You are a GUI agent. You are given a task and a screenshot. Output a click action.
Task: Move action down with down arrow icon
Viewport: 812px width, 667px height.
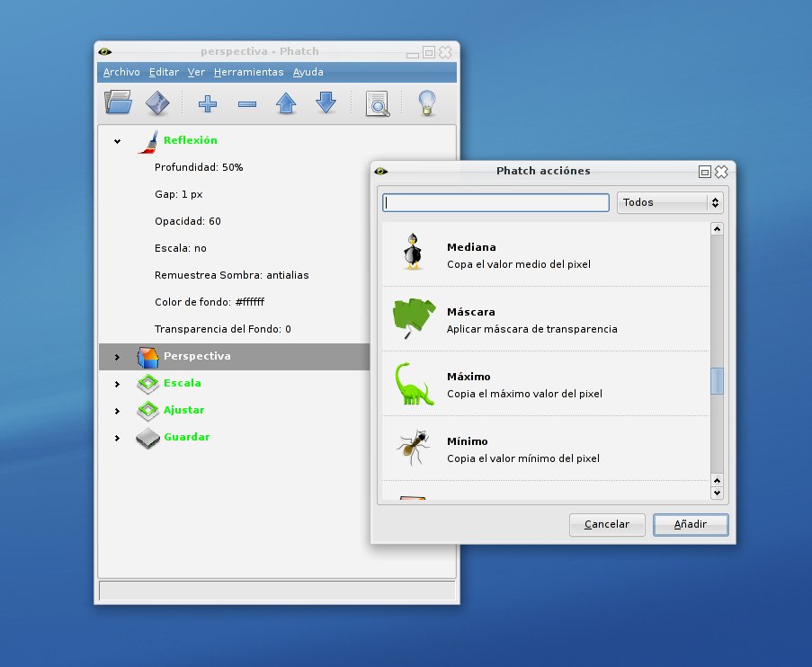326,102
